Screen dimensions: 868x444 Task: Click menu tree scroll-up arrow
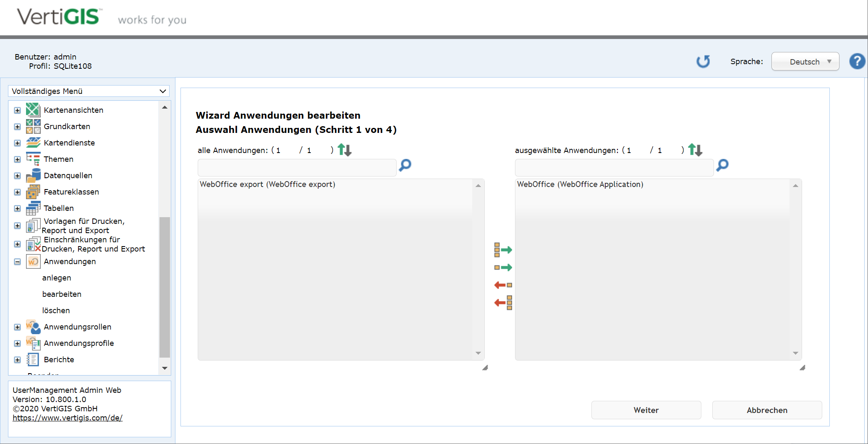pyautogui.click(x=165, y=107)
